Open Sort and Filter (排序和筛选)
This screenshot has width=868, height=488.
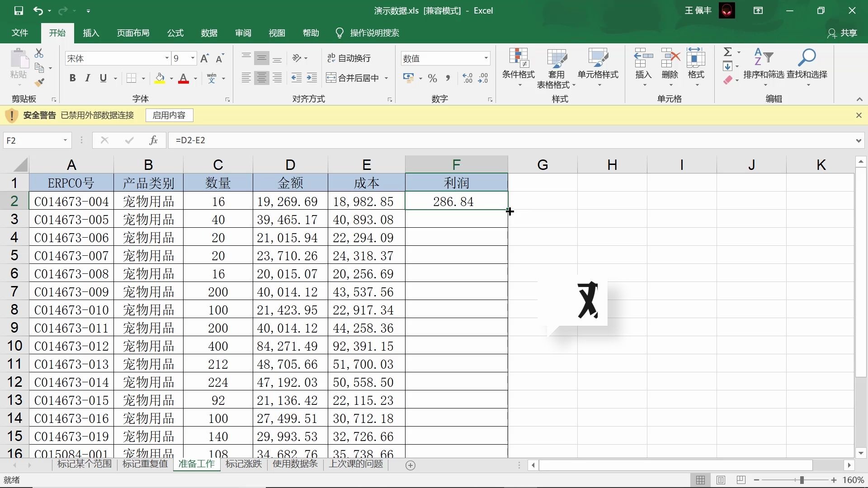click(764, 68)
